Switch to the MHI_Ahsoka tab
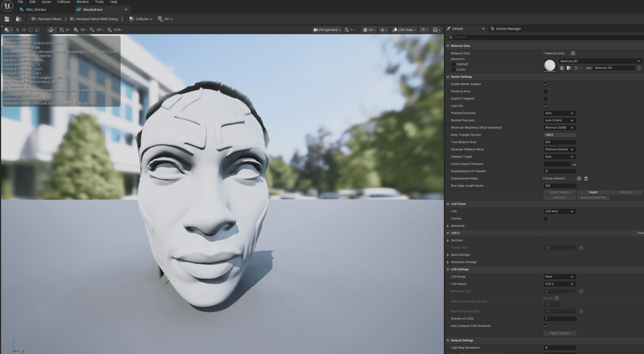Viewport: 644px width, 354px height. (36, 9)
